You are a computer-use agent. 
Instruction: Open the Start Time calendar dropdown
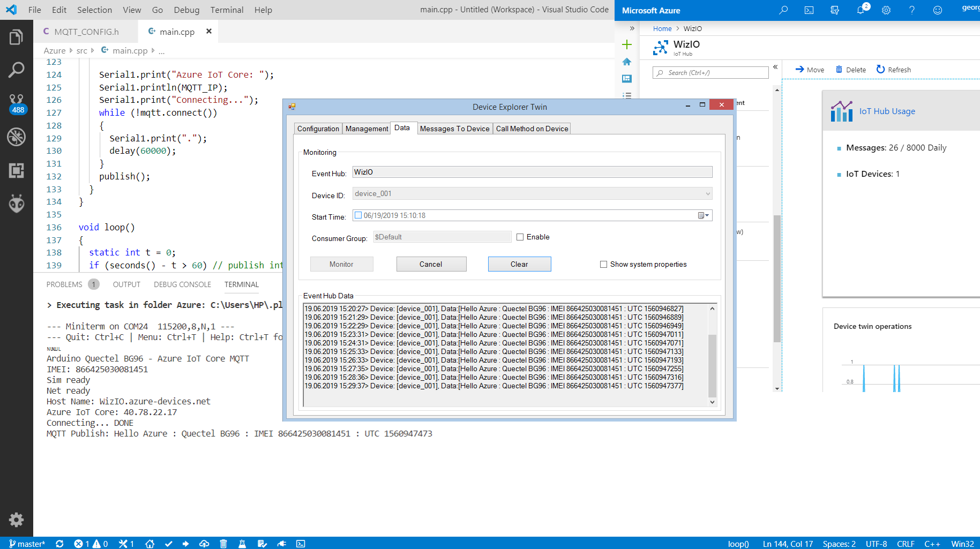704,215
